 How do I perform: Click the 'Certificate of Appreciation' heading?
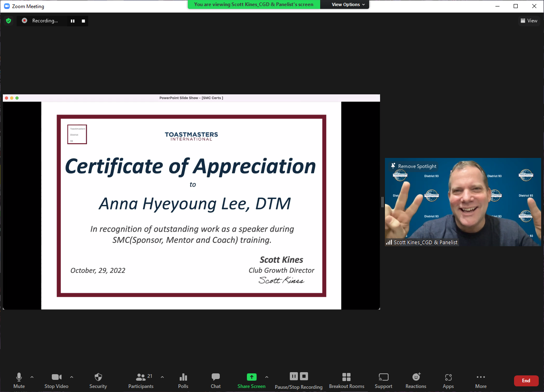click(190, 166)
